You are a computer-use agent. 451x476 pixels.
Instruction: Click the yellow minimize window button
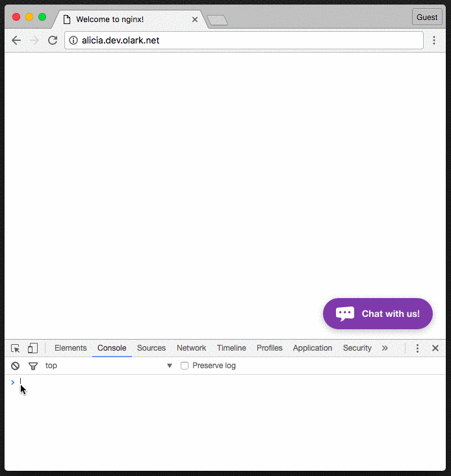[29, 17]
